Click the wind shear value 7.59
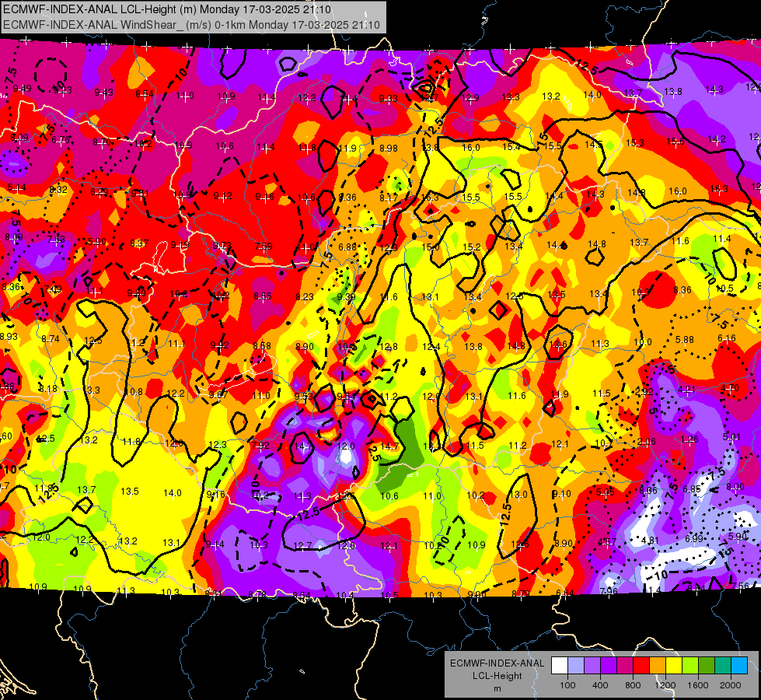 click(264, 247)
